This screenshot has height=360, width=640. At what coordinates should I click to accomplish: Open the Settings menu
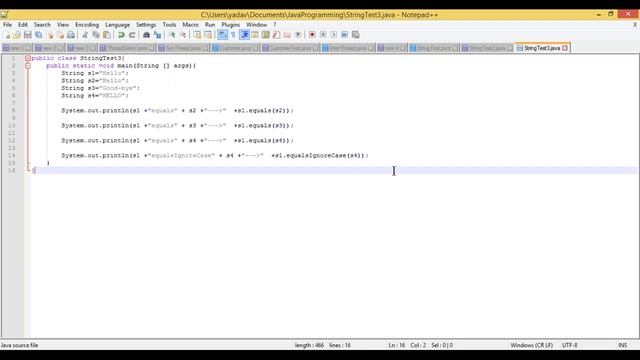pyautogui.click(x=146, y=25)
